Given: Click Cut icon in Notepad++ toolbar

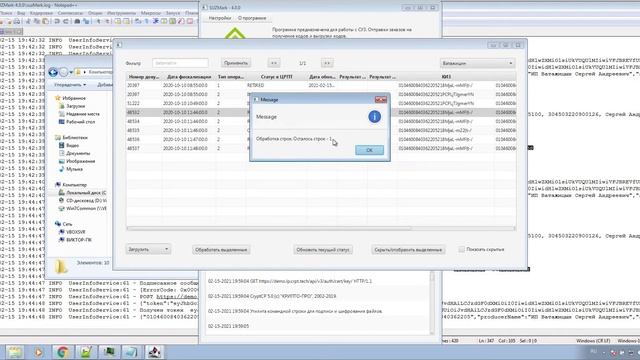Looking at the screenshot, I should coord(28,21).
